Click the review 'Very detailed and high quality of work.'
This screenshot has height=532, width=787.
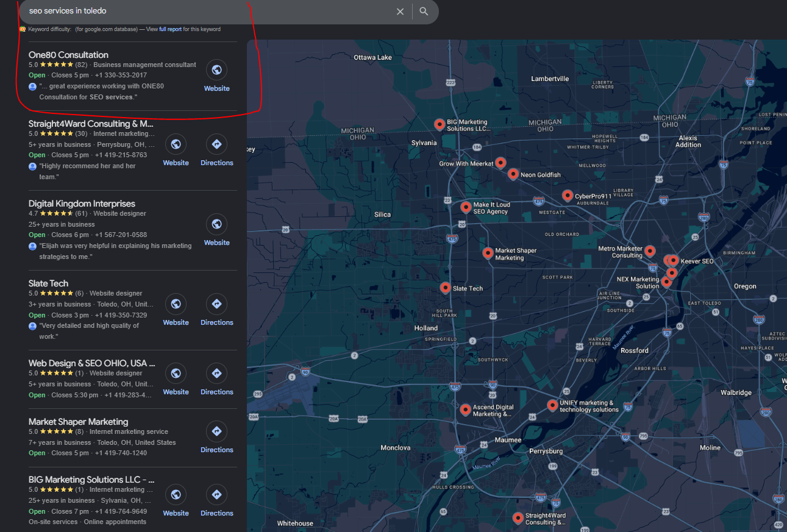pyautogui.click(x=89, y=331)
